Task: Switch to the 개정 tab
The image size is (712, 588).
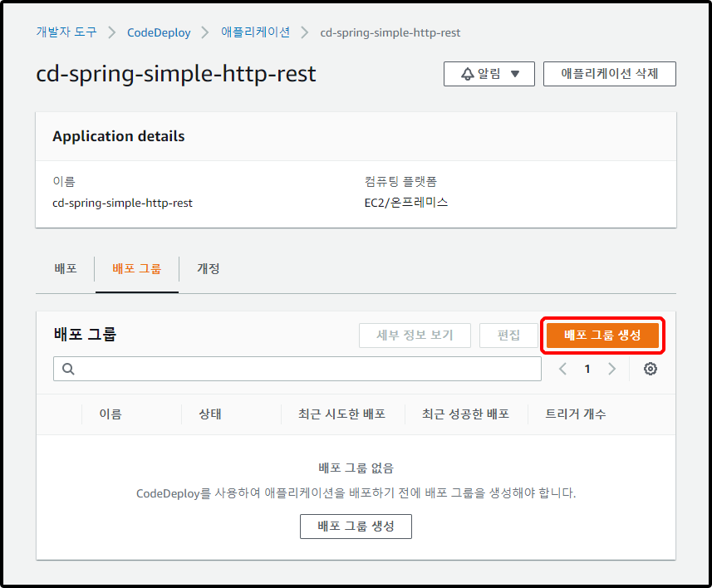Action: [x=209, y=268]
